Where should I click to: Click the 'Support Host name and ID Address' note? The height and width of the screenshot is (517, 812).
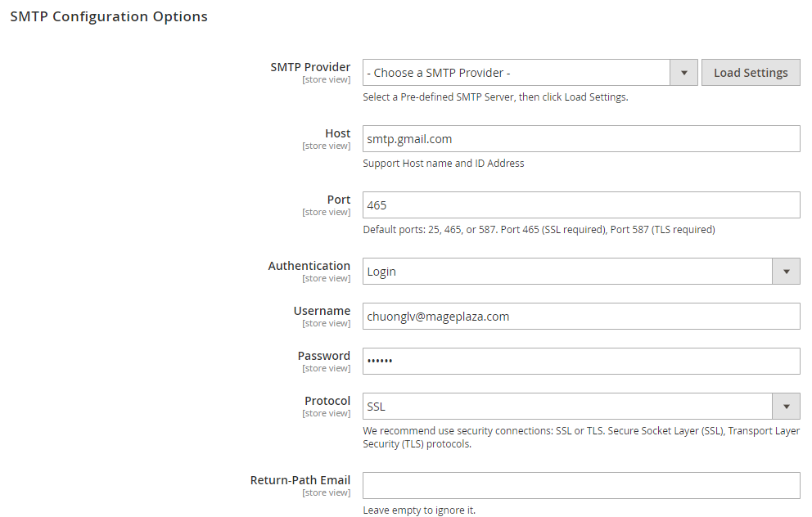pos(444,163)
